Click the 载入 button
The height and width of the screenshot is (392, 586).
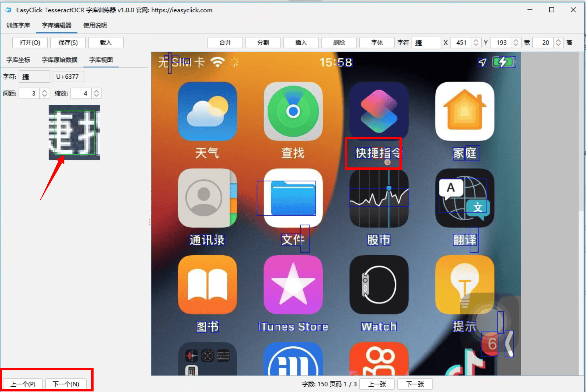[x=106, y=43]
